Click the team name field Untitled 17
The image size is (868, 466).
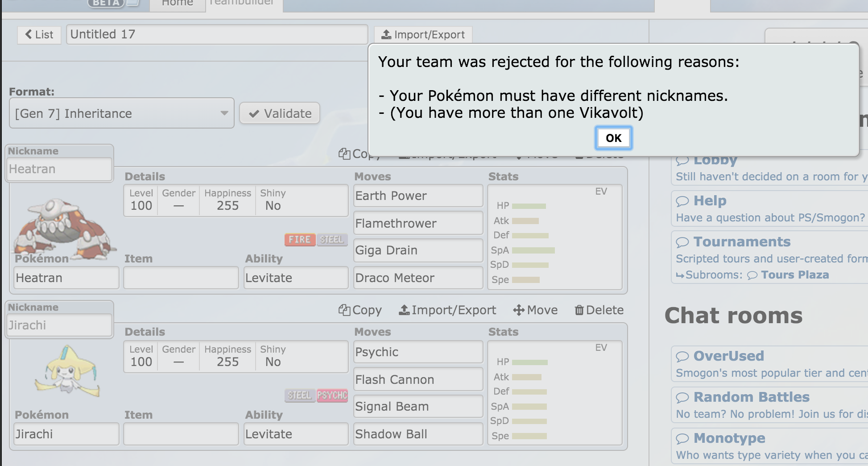217,34
